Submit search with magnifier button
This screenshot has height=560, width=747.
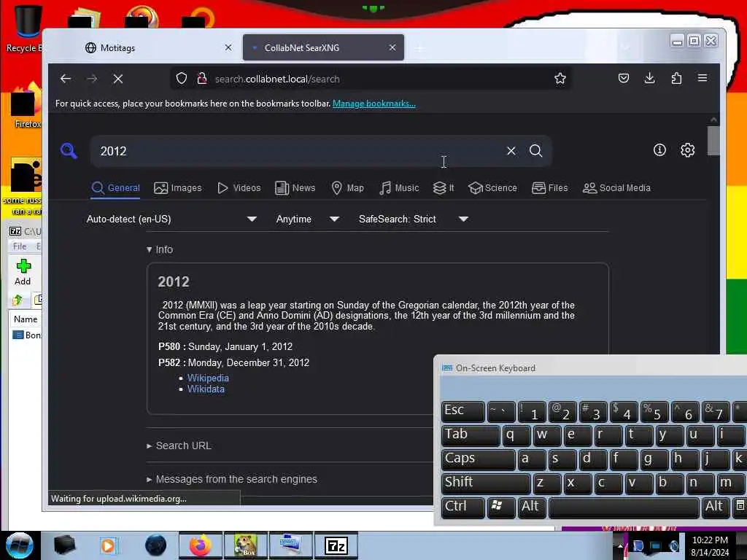click(x=536, y=151)
